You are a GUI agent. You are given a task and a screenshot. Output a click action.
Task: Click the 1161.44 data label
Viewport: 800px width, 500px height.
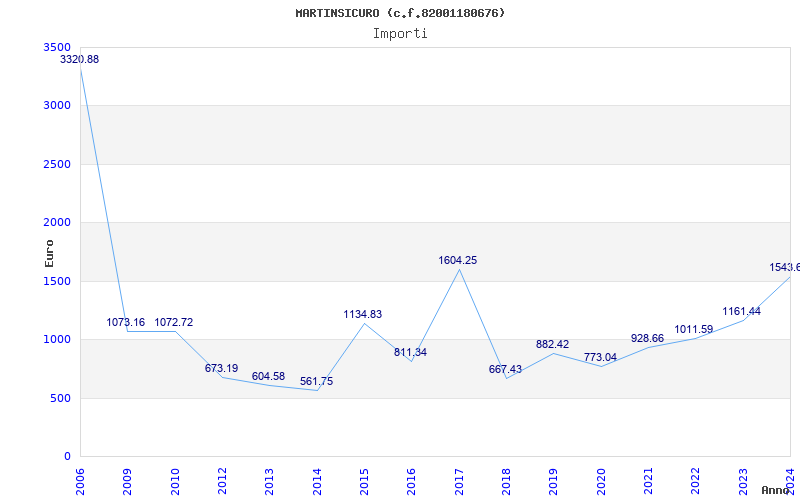741,311
